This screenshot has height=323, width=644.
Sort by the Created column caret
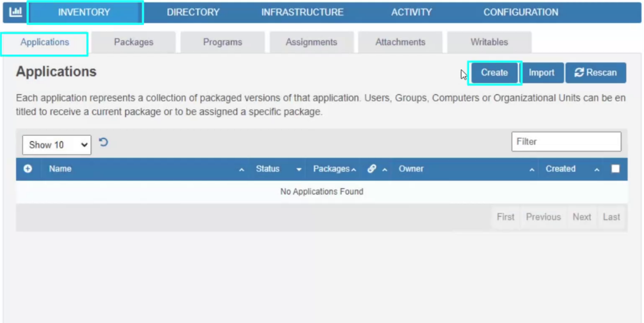coord(597,169)
